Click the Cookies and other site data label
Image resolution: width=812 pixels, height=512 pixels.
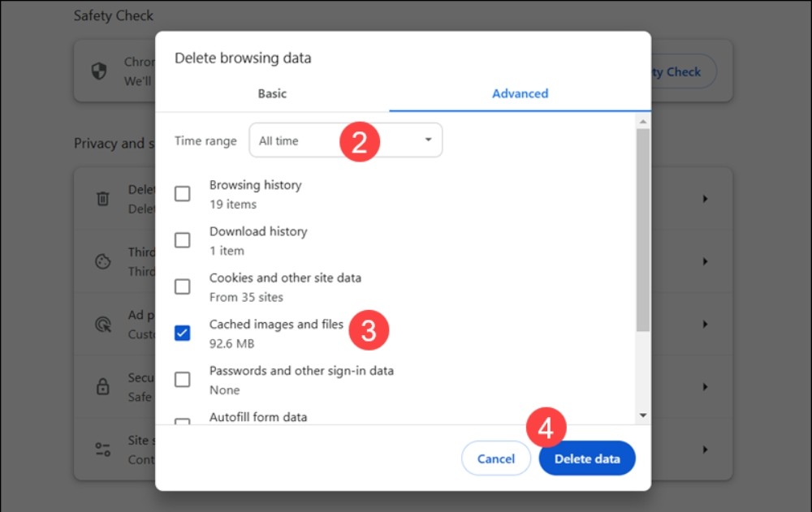285,278
